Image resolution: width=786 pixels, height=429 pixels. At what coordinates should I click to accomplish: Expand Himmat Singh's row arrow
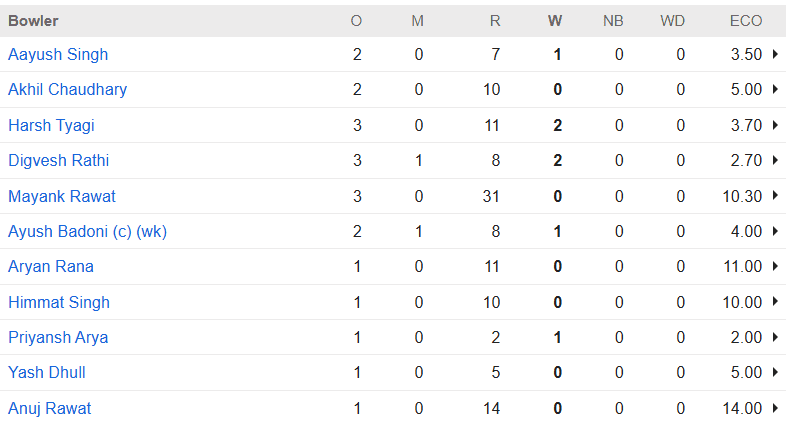(x=775, y=302)
